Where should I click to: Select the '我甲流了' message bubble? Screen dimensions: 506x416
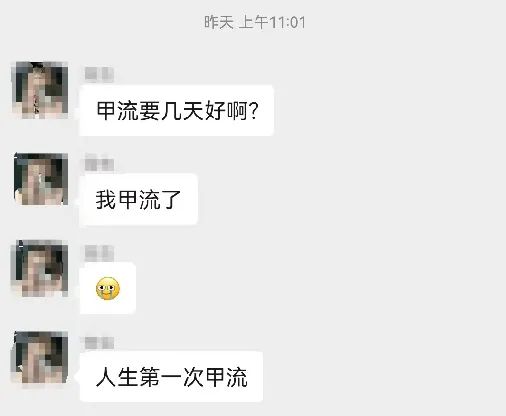[139, 199]
